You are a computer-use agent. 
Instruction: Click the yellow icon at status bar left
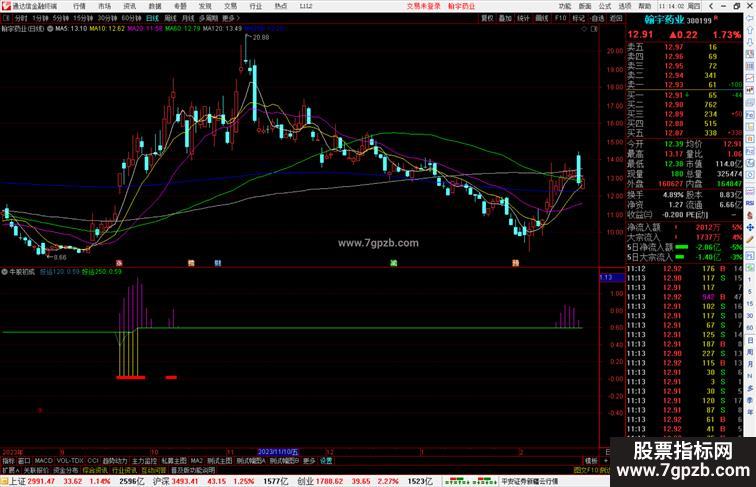coord(4,481)
